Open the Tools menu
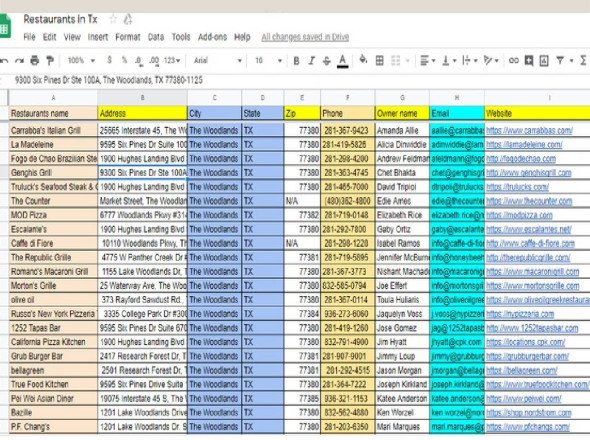590x440 pixels. [181, 37]
